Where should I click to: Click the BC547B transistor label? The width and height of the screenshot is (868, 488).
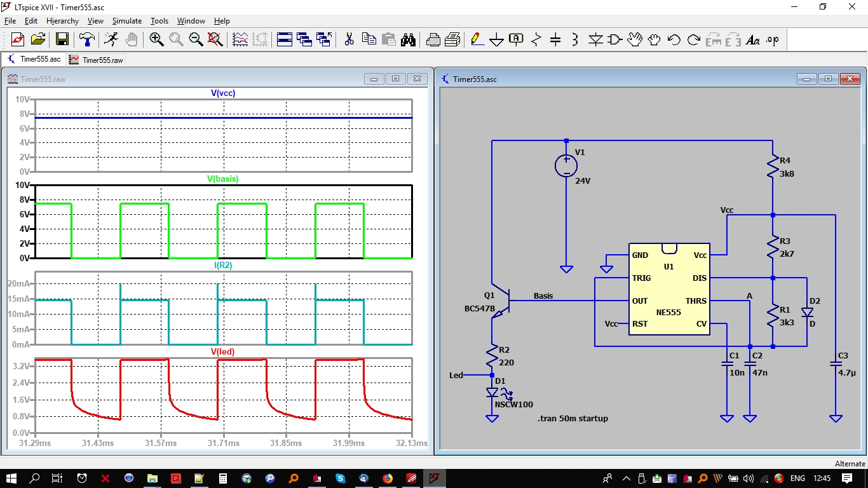[x=480, y=309]
